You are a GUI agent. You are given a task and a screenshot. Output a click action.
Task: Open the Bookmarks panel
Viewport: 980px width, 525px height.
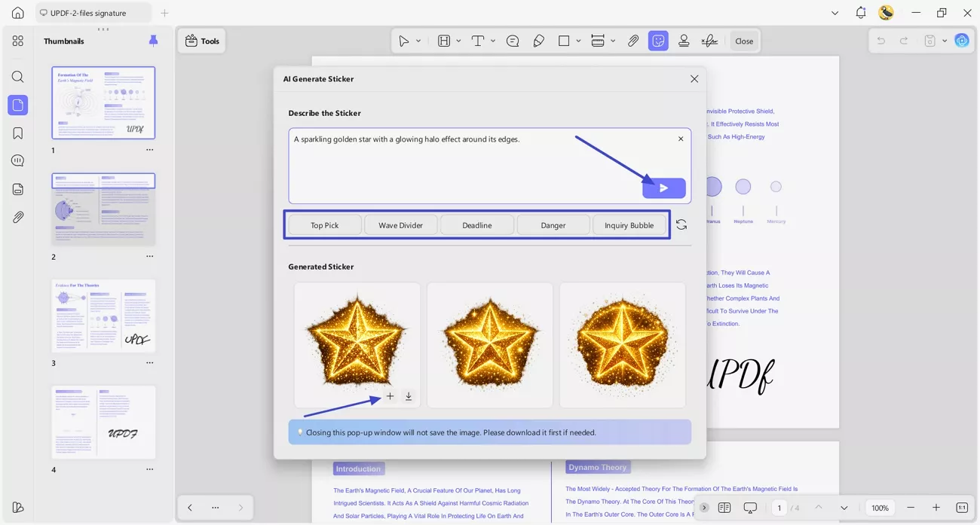pyautogui.click(x=17, y=133)
